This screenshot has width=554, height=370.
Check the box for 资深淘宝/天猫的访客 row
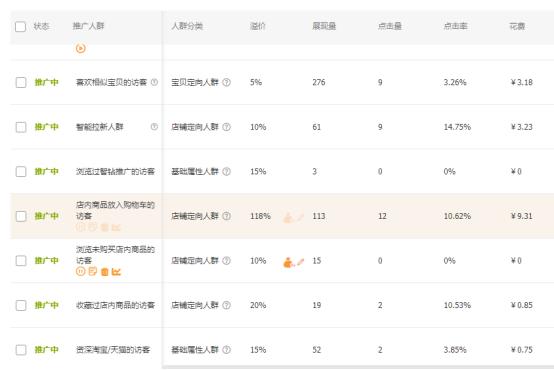(x=21, y=350)
